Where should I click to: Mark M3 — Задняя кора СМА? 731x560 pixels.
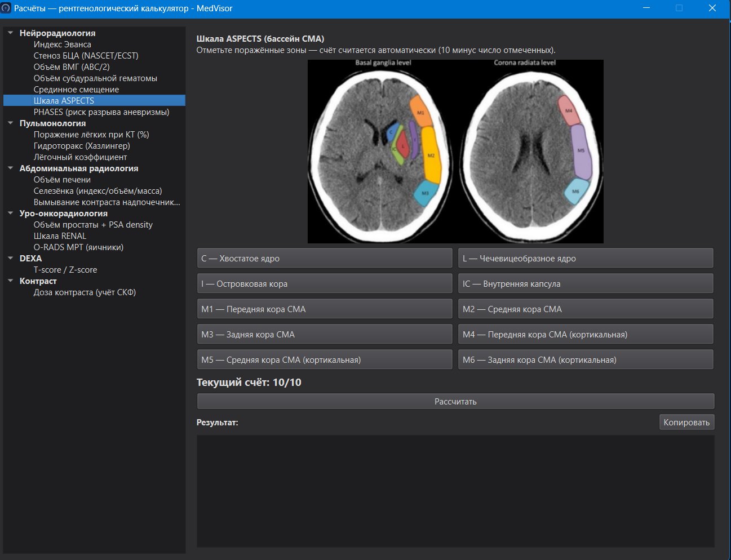(x=325, y=334)
